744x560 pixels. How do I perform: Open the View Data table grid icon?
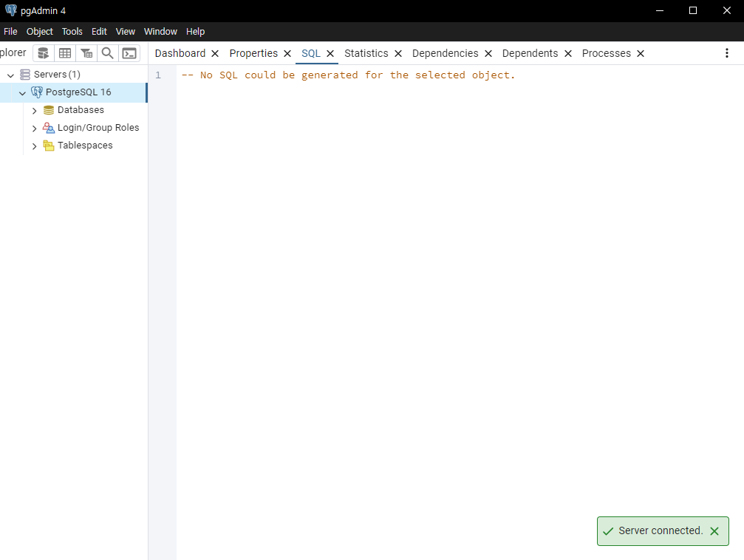[x=65, y=53]
